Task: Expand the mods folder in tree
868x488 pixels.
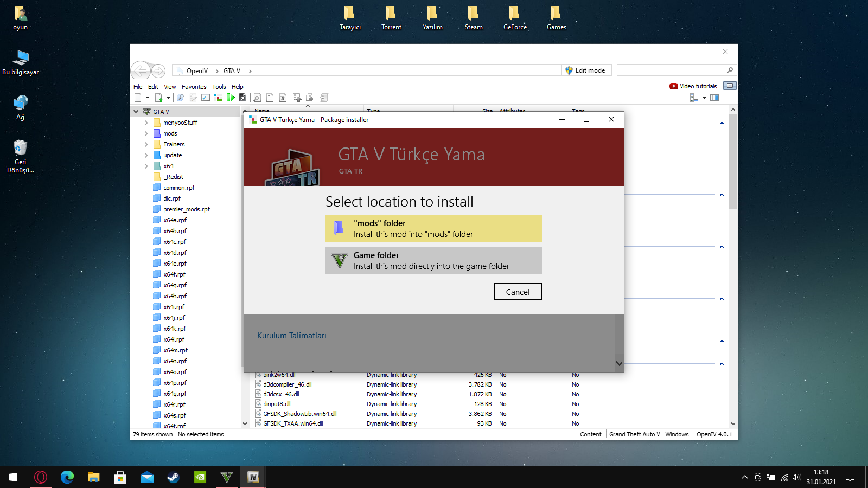Action: click(146, 133)
